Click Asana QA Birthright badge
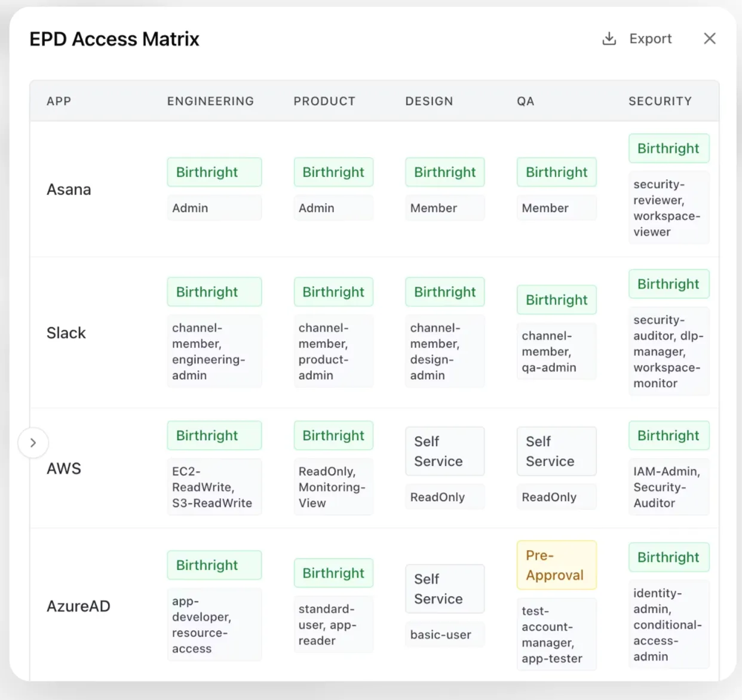 (x=557, y=172)
